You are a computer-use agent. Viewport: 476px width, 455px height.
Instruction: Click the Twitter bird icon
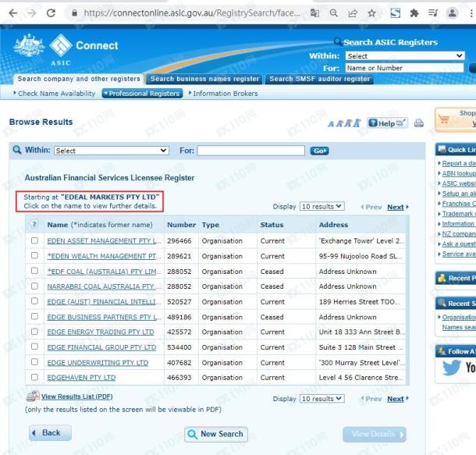pos(451,368)
